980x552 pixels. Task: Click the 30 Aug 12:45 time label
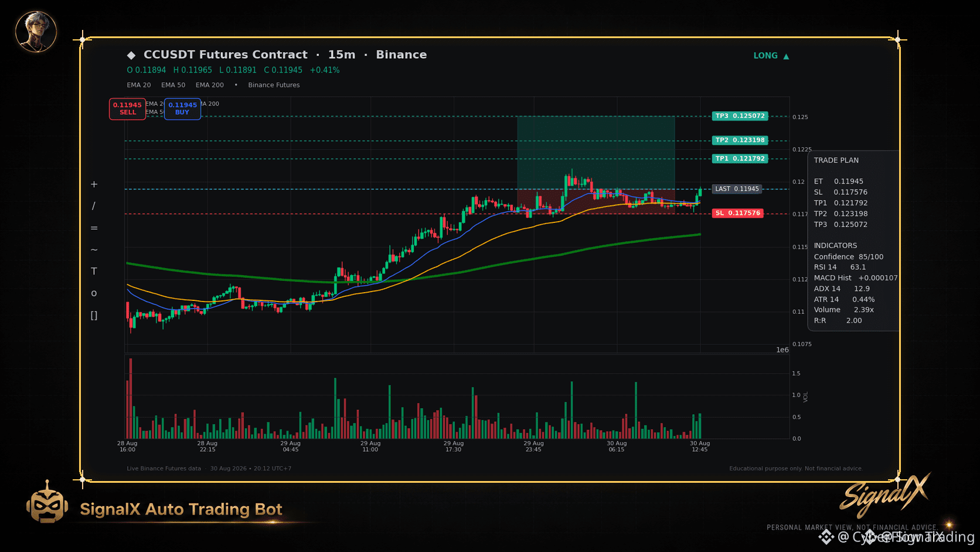700,446
